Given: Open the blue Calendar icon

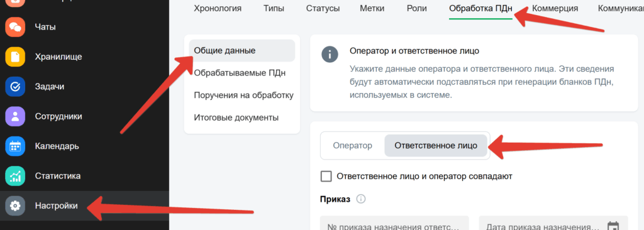Looking at the screenshot, I should click(15, 146).
